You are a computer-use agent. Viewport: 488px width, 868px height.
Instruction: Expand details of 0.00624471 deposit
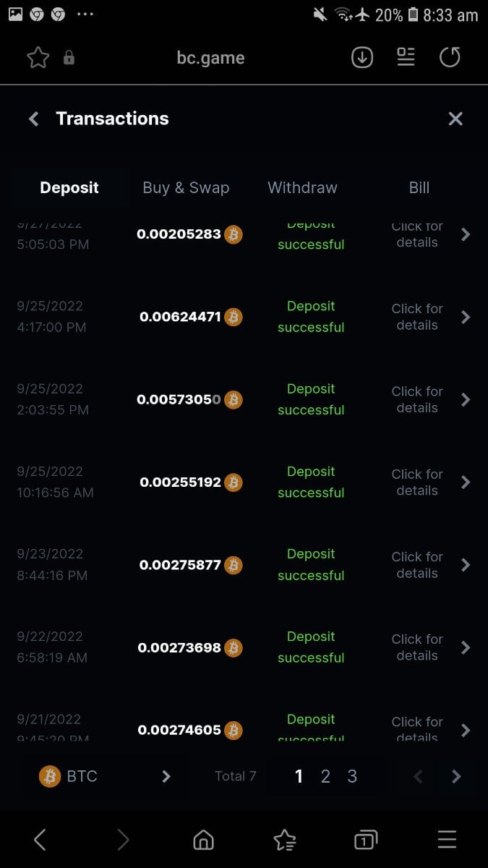point(466,317)
